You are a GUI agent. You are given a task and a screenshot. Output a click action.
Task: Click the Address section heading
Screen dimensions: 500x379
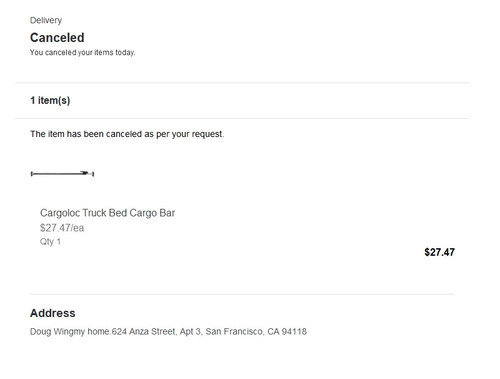point(53,313)
